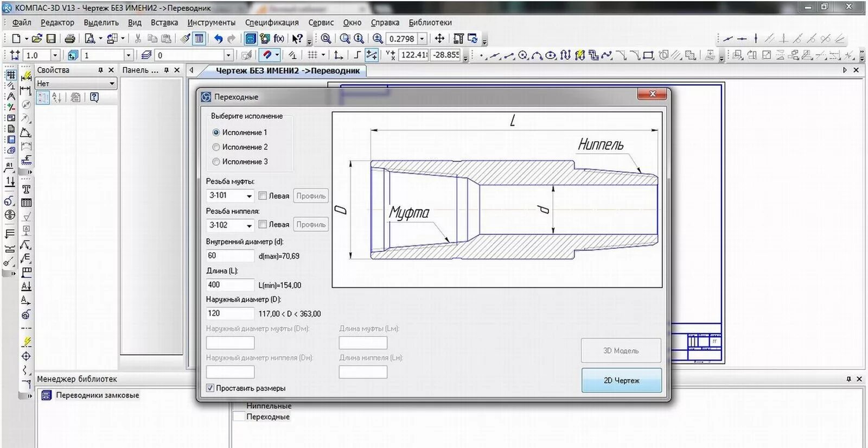Select the arc tool in geometry toolbar
The width and height of the screenshot is (868, 448).
click(x=537, y=55)
